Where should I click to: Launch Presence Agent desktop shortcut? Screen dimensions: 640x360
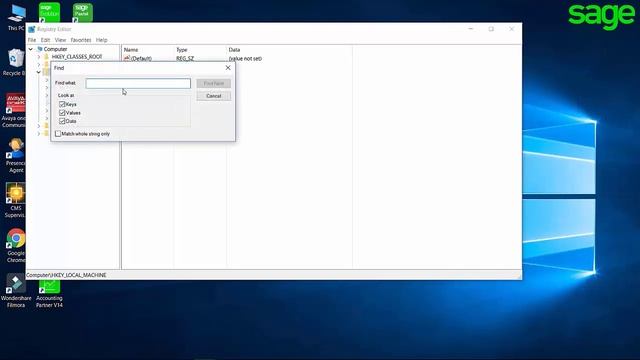click(x=16, y=154)
